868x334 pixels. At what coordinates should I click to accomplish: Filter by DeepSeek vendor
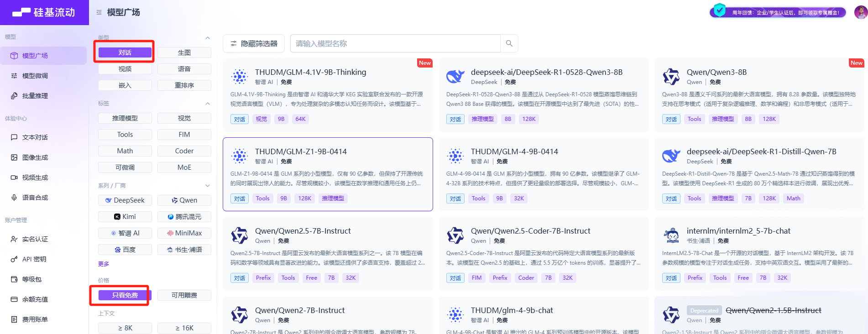(125, 200)
